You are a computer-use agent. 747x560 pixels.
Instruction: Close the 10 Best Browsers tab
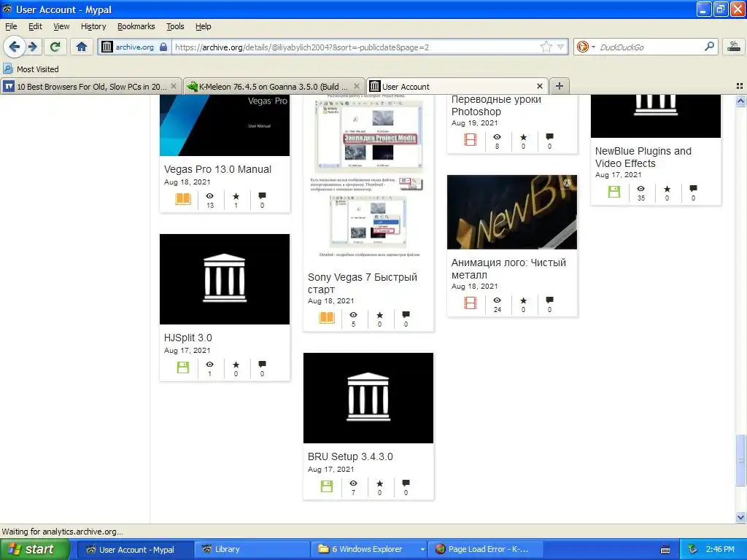[174, 86]
